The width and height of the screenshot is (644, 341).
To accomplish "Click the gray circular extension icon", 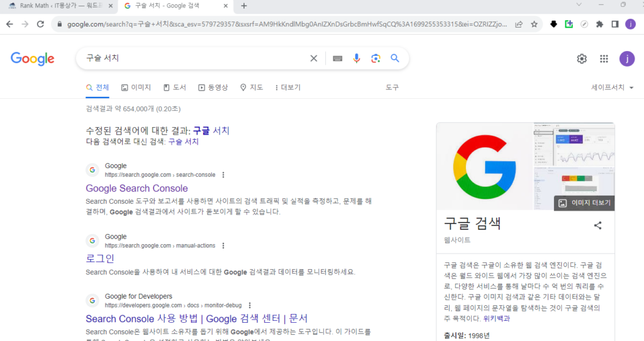I will click(x=584, y=25).
